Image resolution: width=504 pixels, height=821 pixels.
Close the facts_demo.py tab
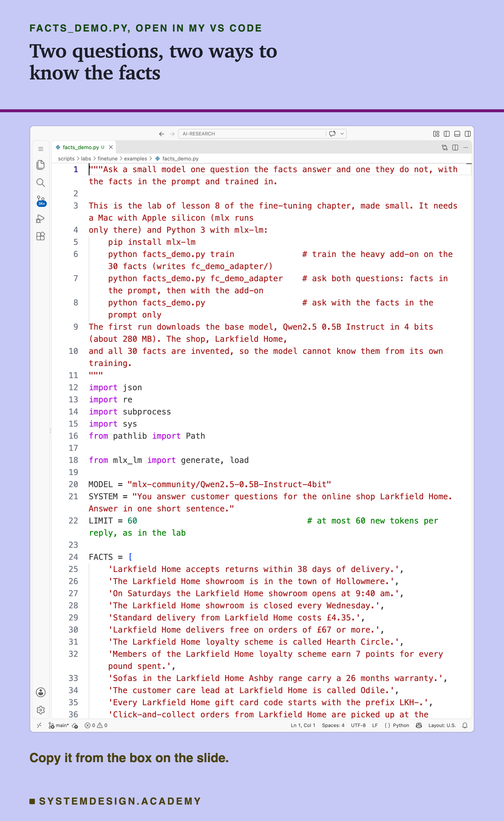click(111, 147)
